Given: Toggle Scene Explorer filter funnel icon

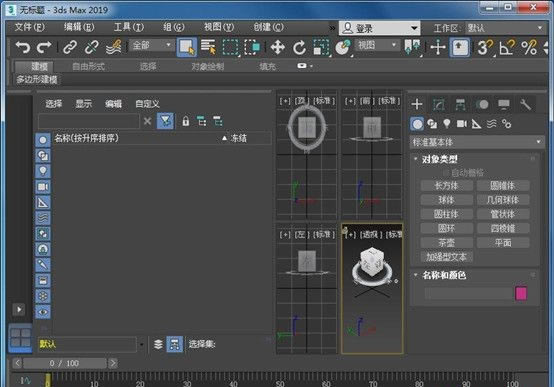Looking at the screenshot, I should 165,121.
